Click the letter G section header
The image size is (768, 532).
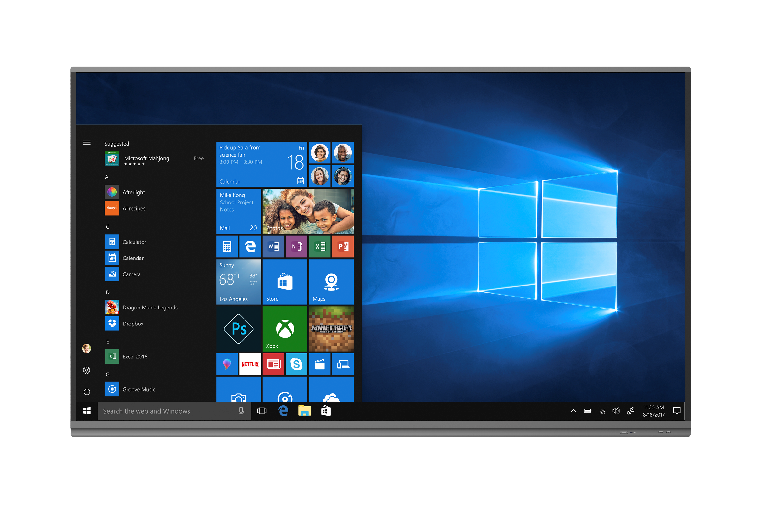click(108, 375)
